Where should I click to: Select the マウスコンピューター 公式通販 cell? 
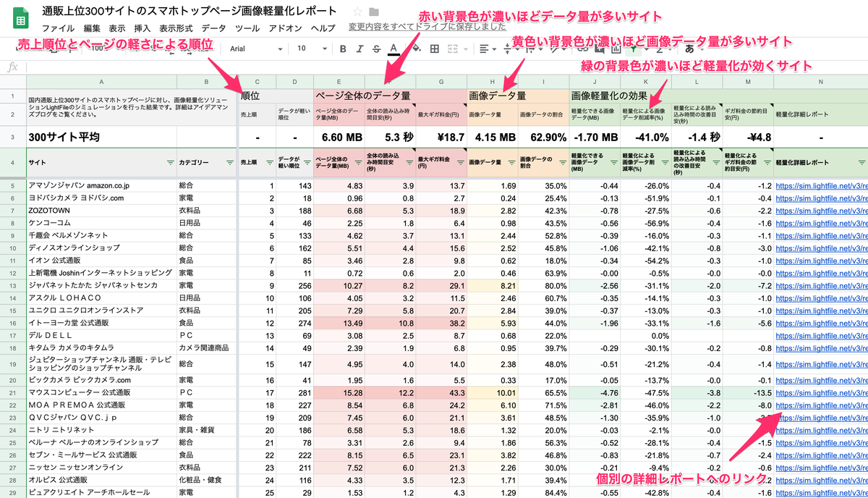tap(101, 392)
